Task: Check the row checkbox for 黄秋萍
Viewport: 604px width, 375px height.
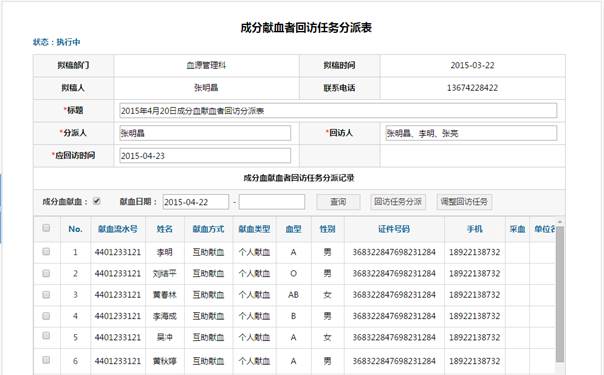Action: click(x=46, y=360)
